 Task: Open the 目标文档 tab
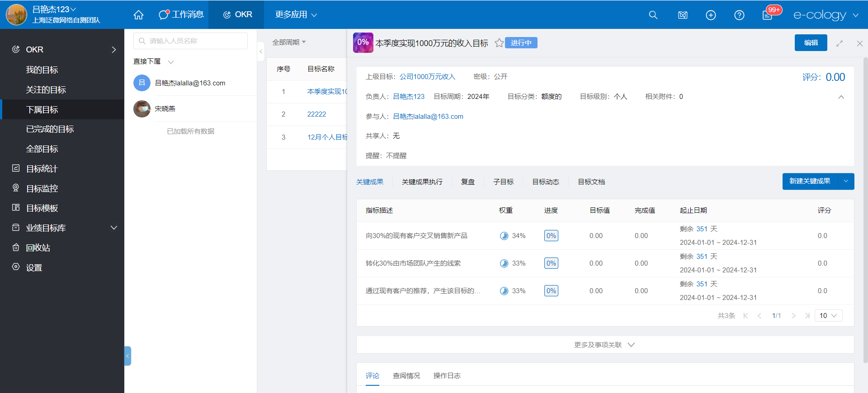coord(591,182)
